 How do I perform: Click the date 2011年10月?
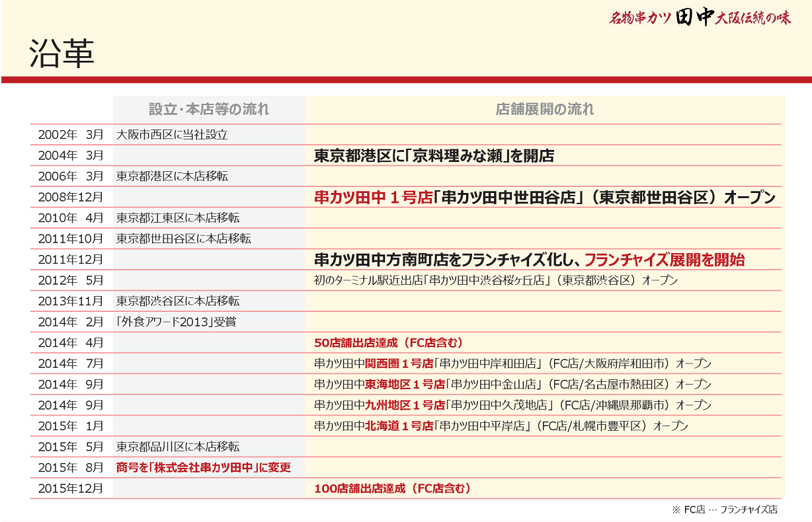71,239
